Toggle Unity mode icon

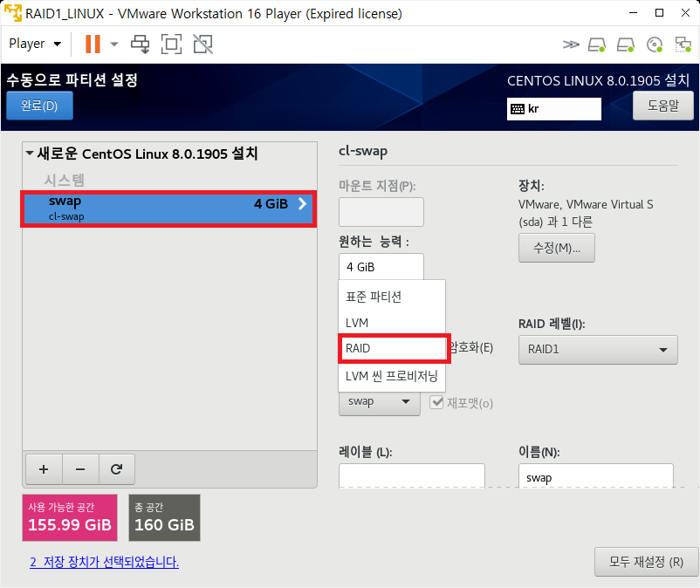point(202,44)
